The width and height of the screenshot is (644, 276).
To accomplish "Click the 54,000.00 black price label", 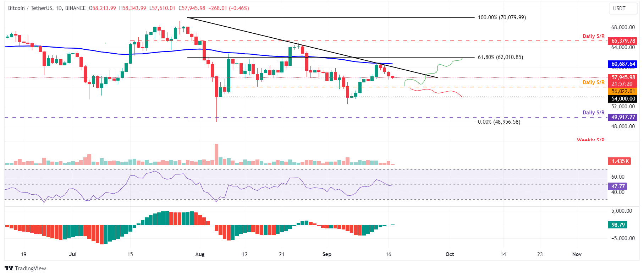I will coord(623,99).
